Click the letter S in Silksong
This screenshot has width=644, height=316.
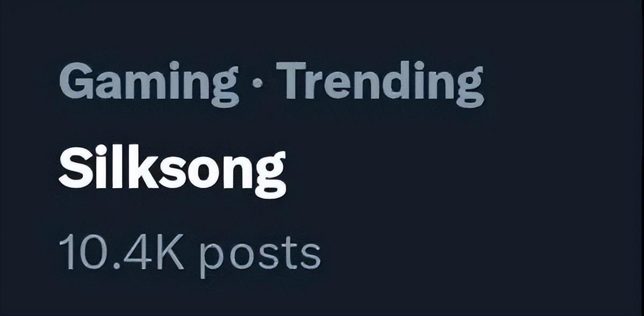[73, 170]
